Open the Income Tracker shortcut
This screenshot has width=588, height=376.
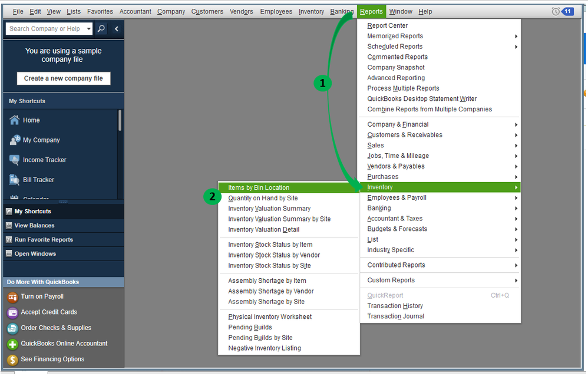tap(45, 160)
